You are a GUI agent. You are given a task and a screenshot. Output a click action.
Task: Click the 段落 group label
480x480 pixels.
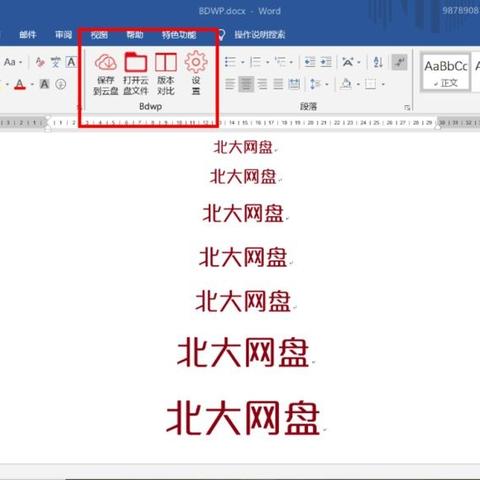pos(308,107)
